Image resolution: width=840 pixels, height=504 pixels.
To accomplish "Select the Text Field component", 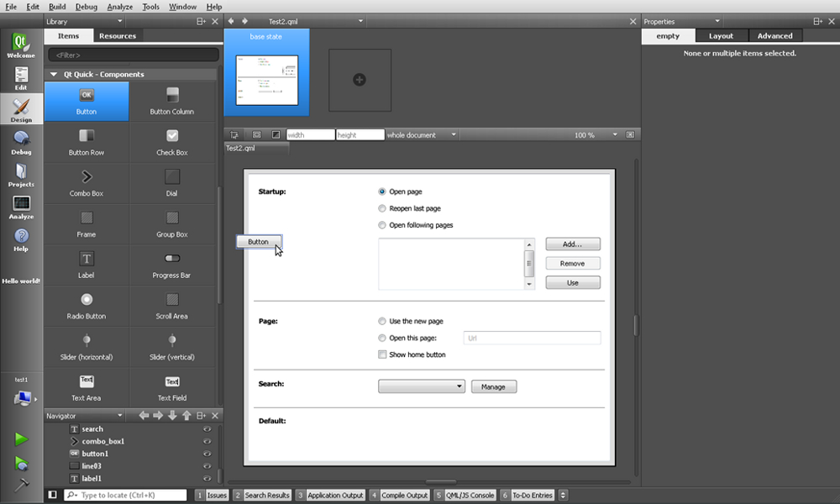I will 172,388.
